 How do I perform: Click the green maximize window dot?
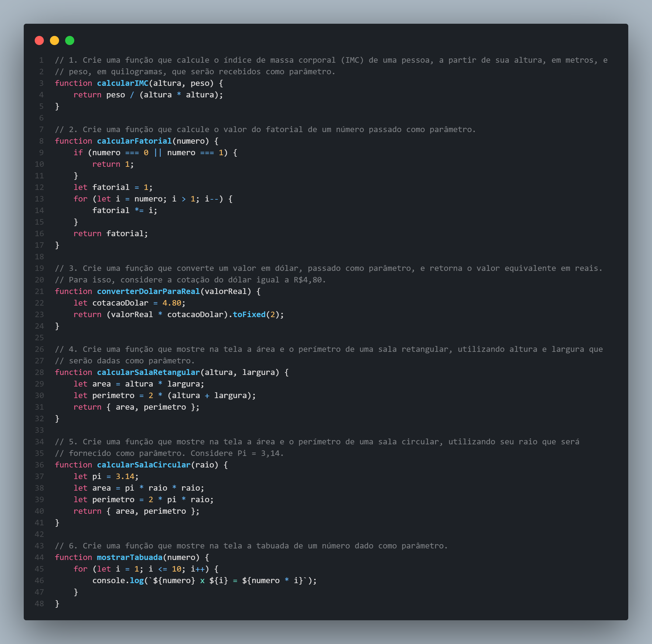(x=69, y=40)
